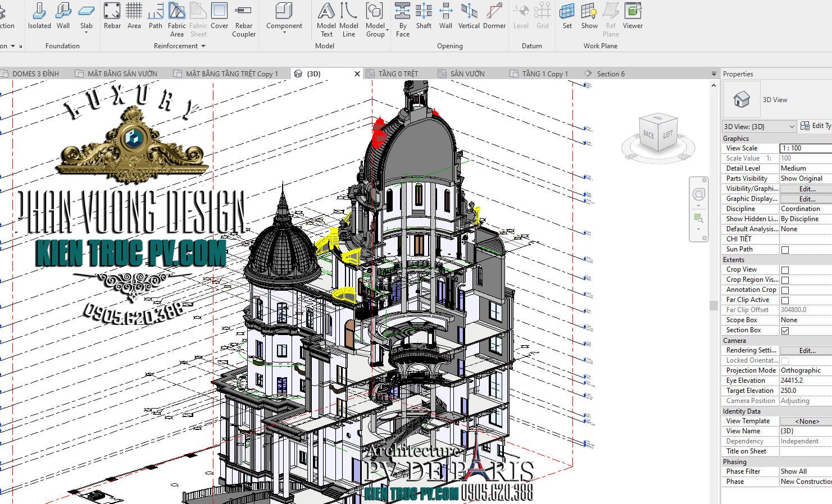
Task: Click the Model Group tool
Action: tap(375, 20)
